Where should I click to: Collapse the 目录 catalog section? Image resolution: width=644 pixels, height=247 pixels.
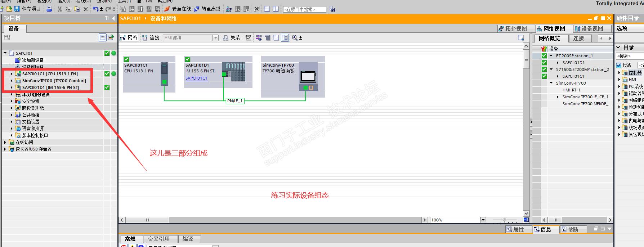click(618, 47)
